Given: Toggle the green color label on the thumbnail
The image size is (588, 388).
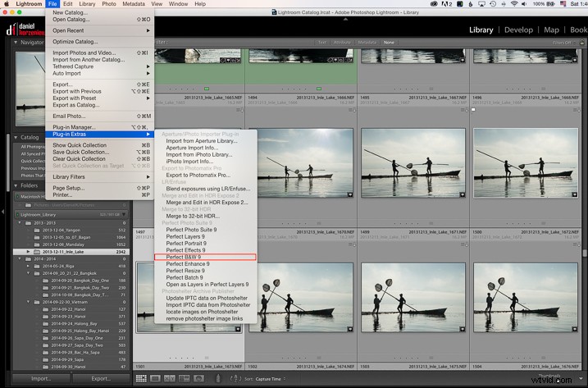Looking at the screenshot, I should pyautogui.click(x=206, y=88).
